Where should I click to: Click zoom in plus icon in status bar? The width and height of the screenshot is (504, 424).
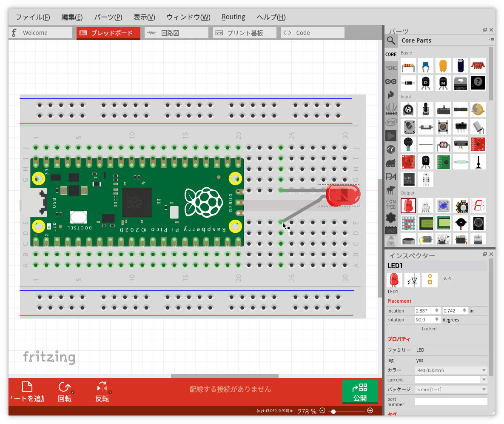tap(370, 410)
